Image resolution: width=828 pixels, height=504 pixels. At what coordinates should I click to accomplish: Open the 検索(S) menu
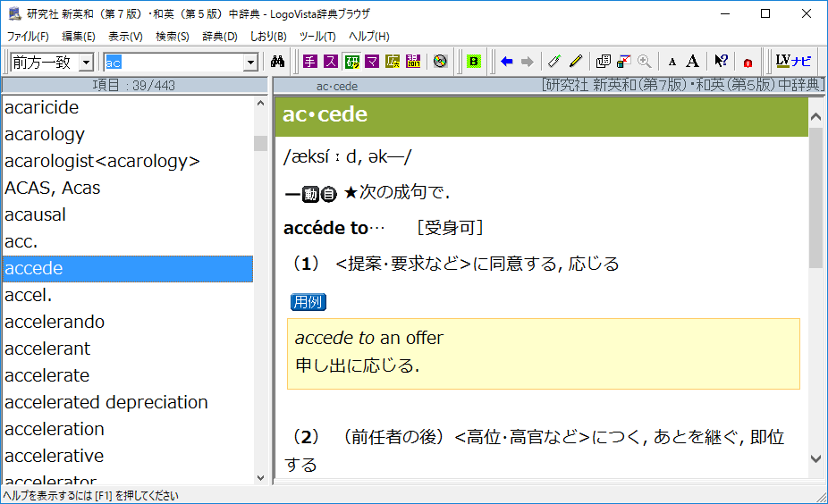click(173, 37)
